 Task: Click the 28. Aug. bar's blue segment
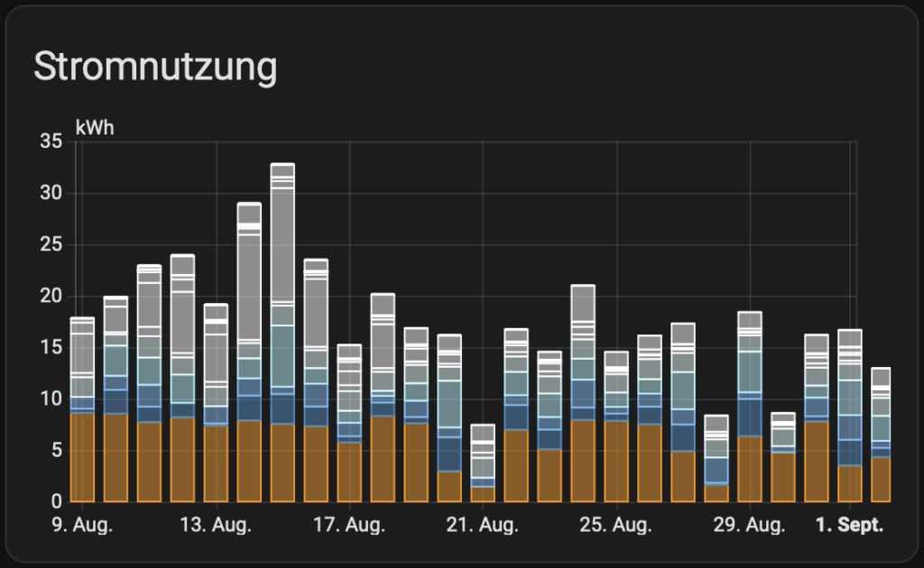(716, 471)
